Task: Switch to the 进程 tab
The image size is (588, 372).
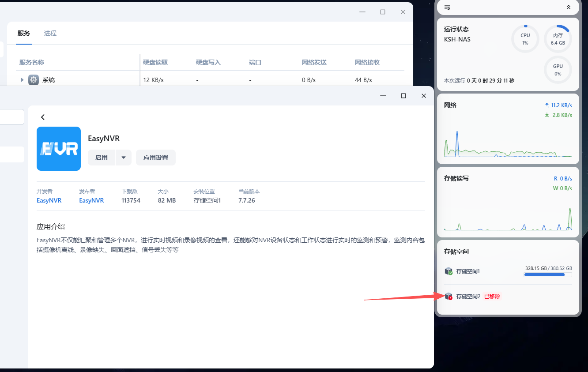Action: [x=50, y=33]
